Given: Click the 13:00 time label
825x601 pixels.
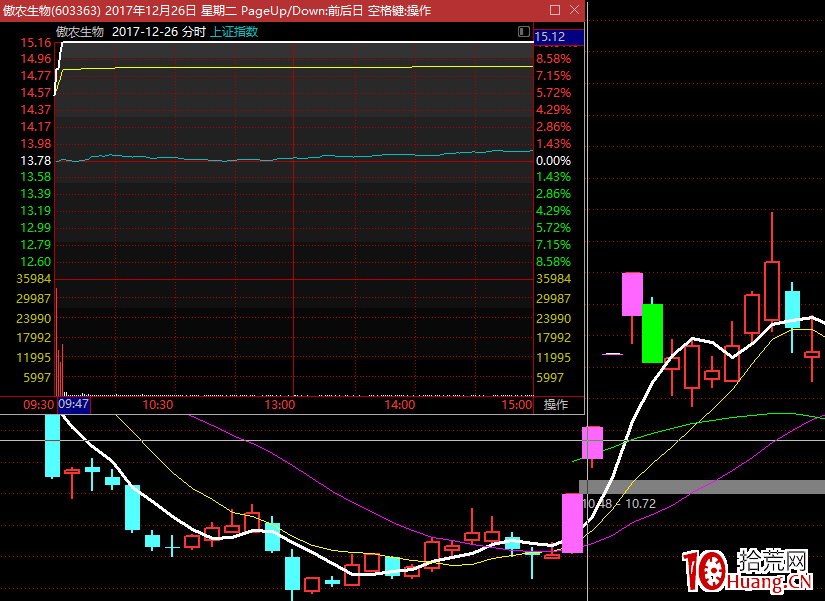Looking at the screenshot, I should [279, 405].
